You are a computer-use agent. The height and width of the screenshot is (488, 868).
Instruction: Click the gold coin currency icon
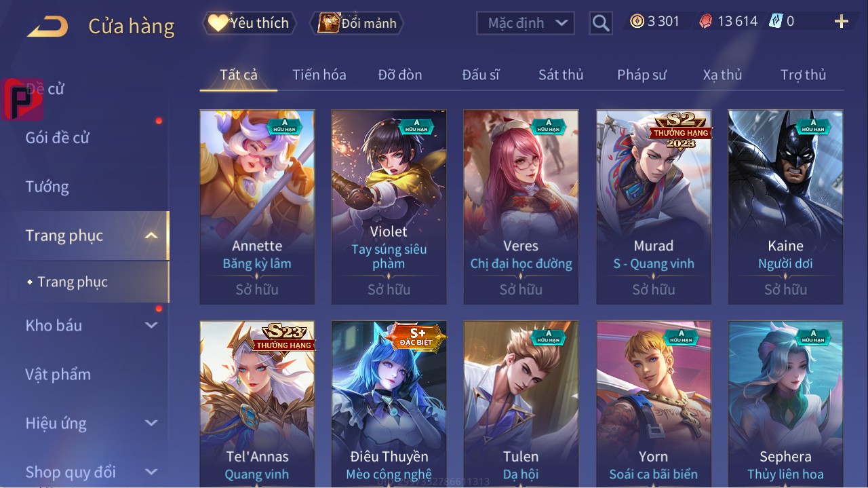coord(637,21)
